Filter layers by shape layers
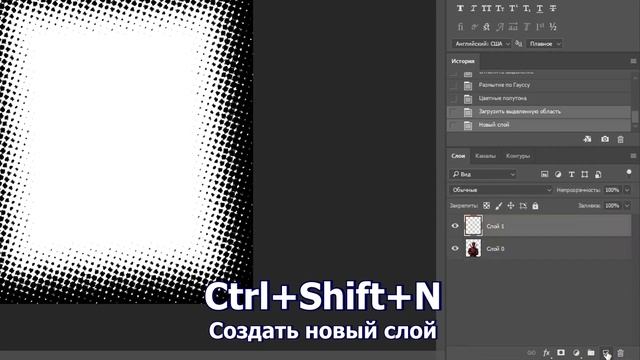640x360 pixels. click(584, 174)
